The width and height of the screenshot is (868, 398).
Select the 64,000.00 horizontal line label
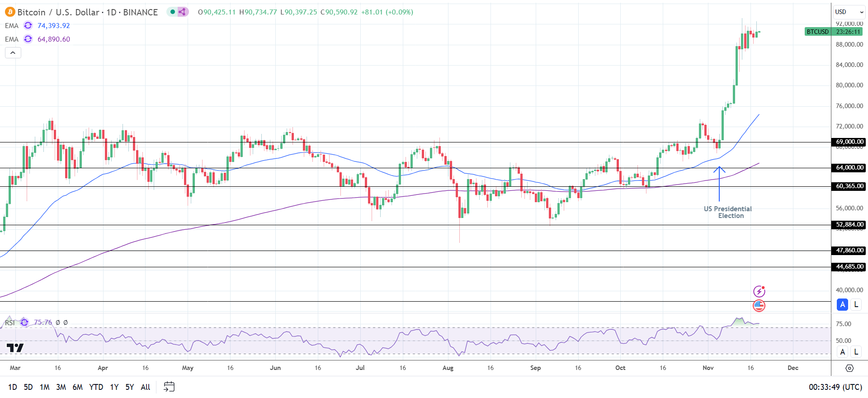coord(849,167)
